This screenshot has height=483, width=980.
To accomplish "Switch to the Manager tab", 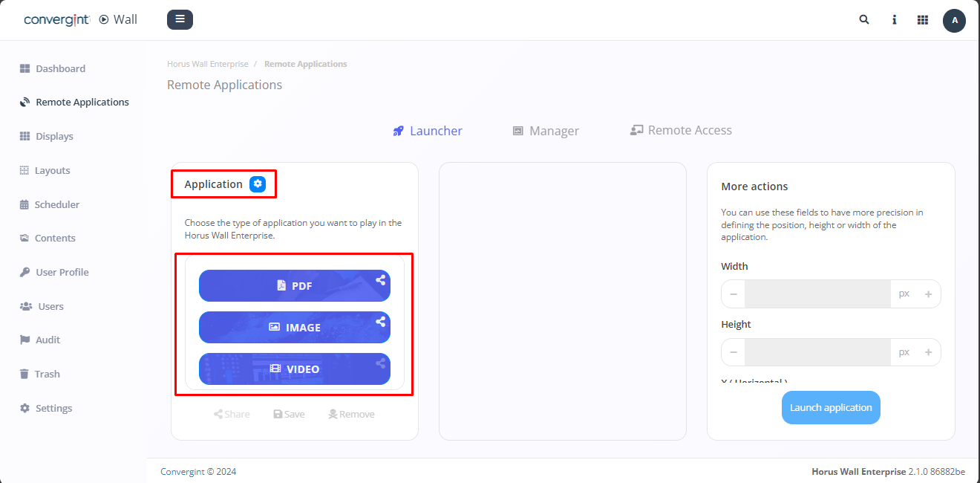I will pyautogui.click(x=546, y=131).
